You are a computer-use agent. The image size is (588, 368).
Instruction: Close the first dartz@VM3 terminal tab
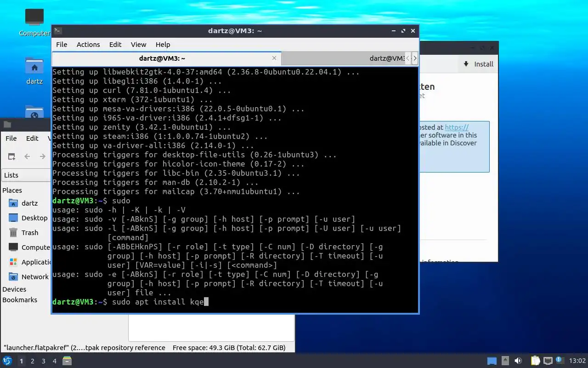click(274, 58)
